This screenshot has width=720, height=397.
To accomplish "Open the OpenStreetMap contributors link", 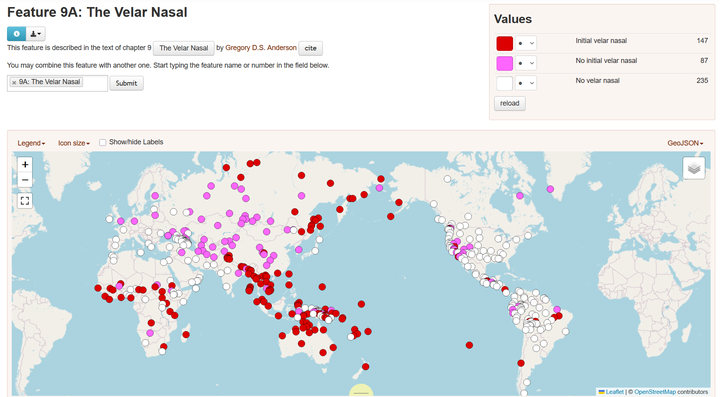I will tap(655, 392).
